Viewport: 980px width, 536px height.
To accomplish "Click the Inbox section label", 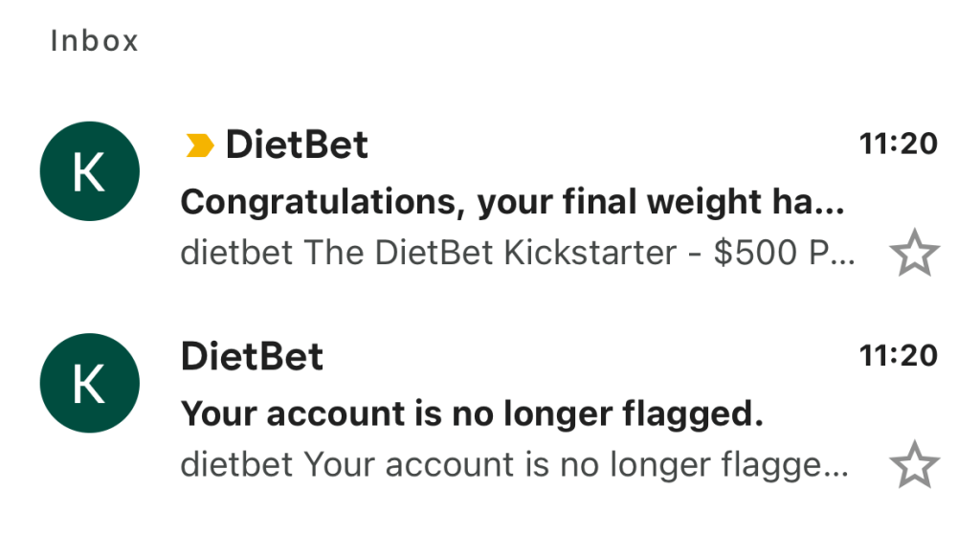I will click(x=95, y=41).
